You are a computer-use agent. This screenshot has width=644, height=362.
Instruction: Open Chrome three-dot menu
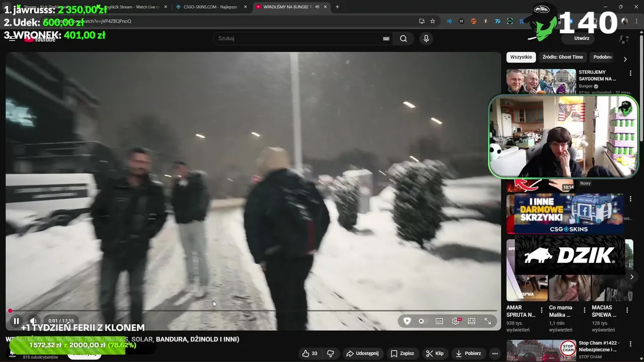point(636,21)
